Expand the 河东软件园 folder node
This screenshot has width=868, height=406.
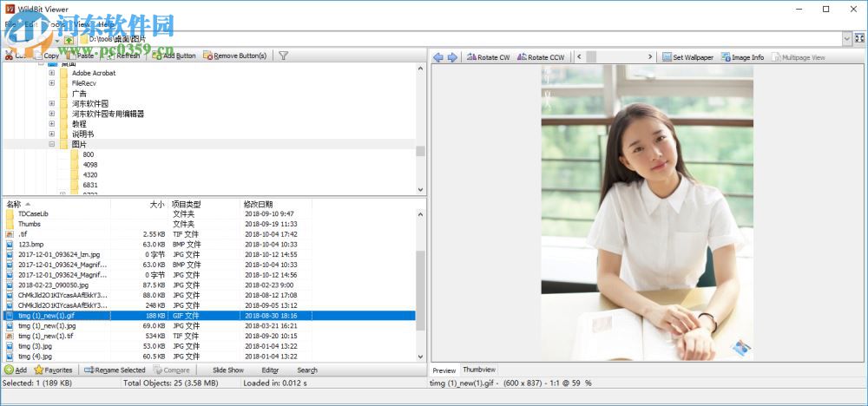pos(51,103)
